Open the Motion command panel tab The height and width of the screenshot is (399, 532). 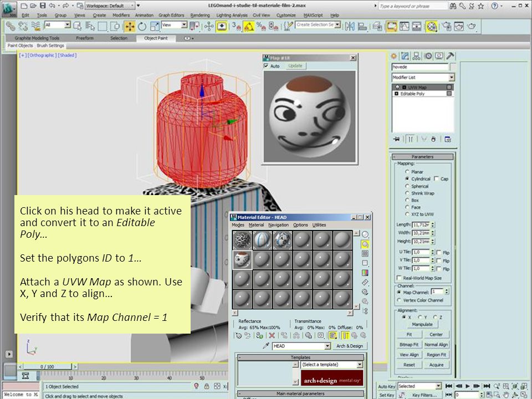[x=428, y=56]
